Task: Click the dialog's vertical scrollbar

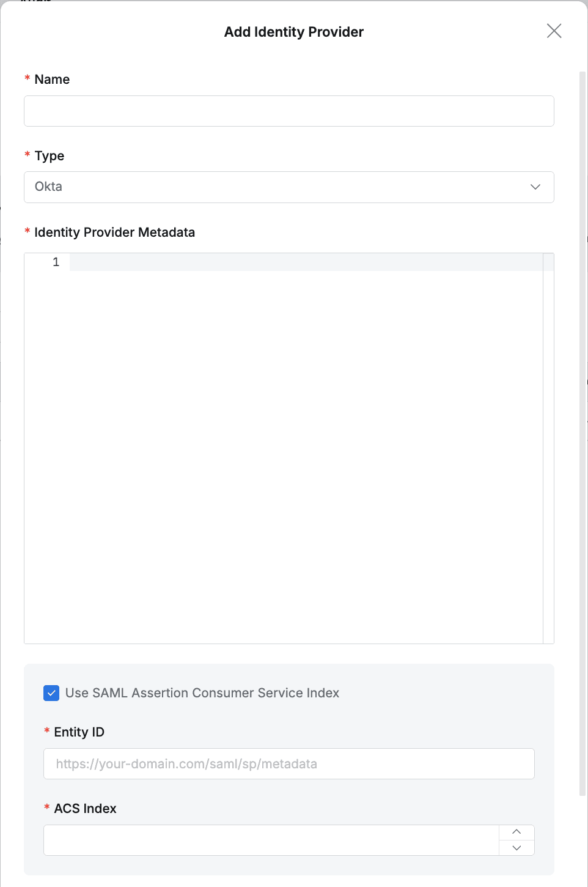Action: point(582,428)
